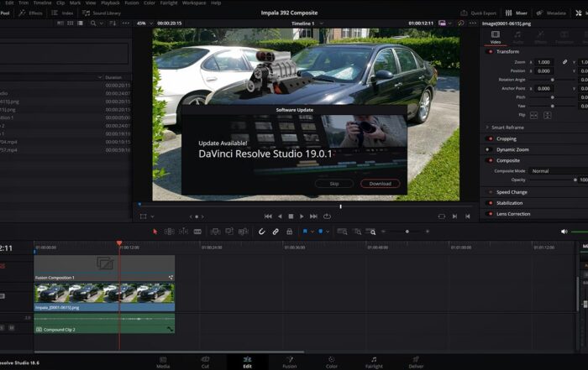Open the Fairlight page
The width and height of the screenshot is (588, 370).
pyautogui.click(x=374, y=362)
